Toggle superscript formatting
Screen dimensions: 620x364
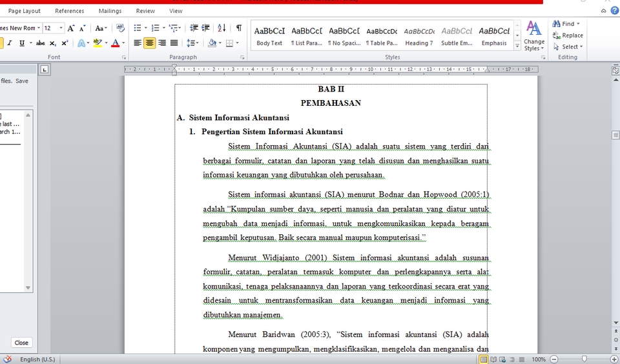point(65,43)
